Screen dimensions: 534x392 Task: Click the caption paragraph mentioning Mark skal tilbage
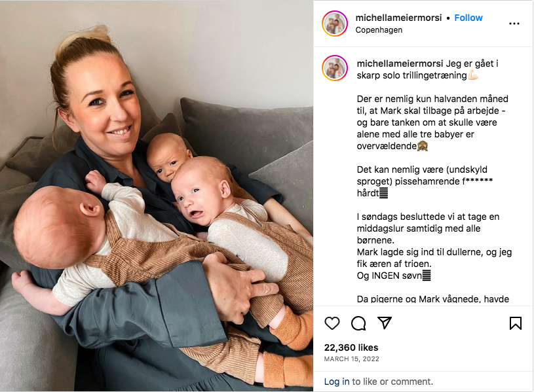[x=432, y=122]
